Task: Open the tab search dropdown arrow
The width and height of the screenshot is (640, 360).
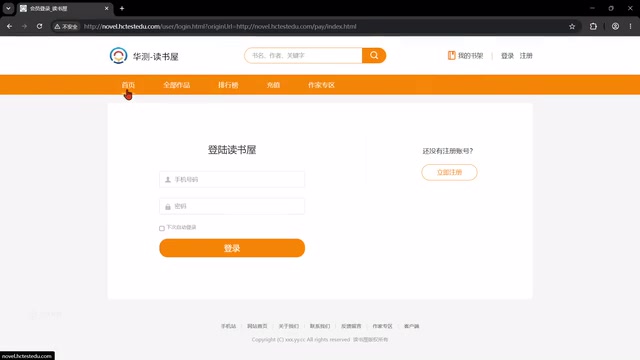Action: 8,8
